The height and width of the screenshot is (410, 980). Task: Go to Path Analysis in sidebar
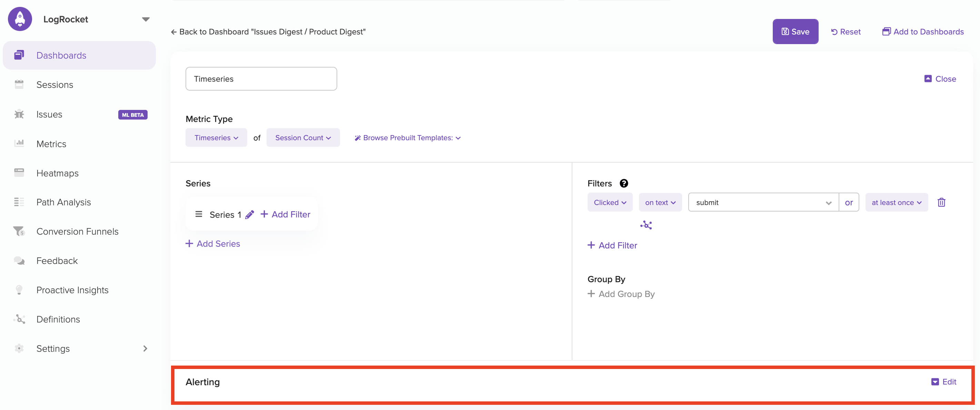[x=63, y=202]
